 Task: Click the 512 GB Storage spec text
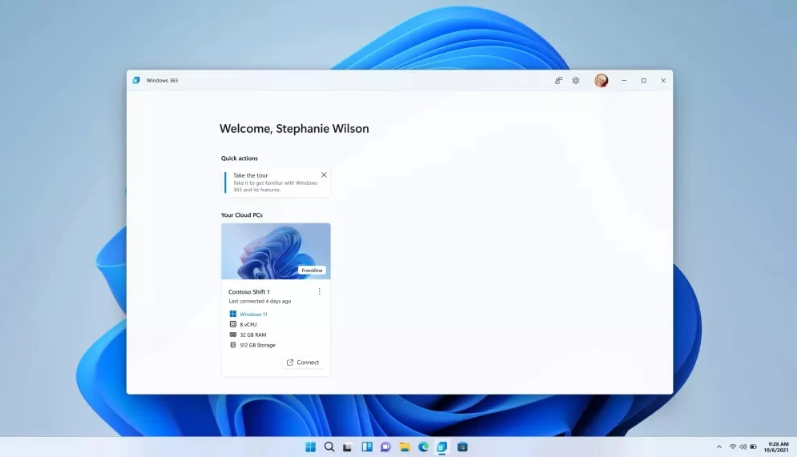pos(257,345)
